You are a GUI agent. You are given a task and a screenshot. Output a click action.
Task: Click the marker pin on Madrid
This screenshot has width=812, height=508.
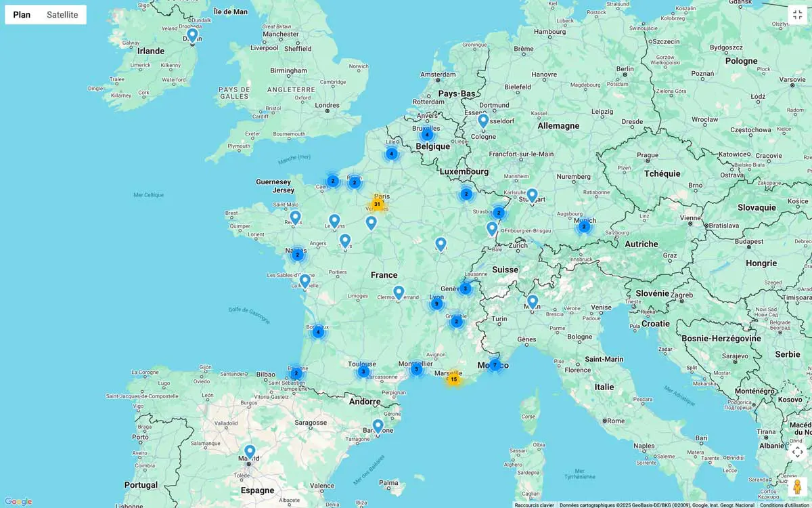point(250,451)
